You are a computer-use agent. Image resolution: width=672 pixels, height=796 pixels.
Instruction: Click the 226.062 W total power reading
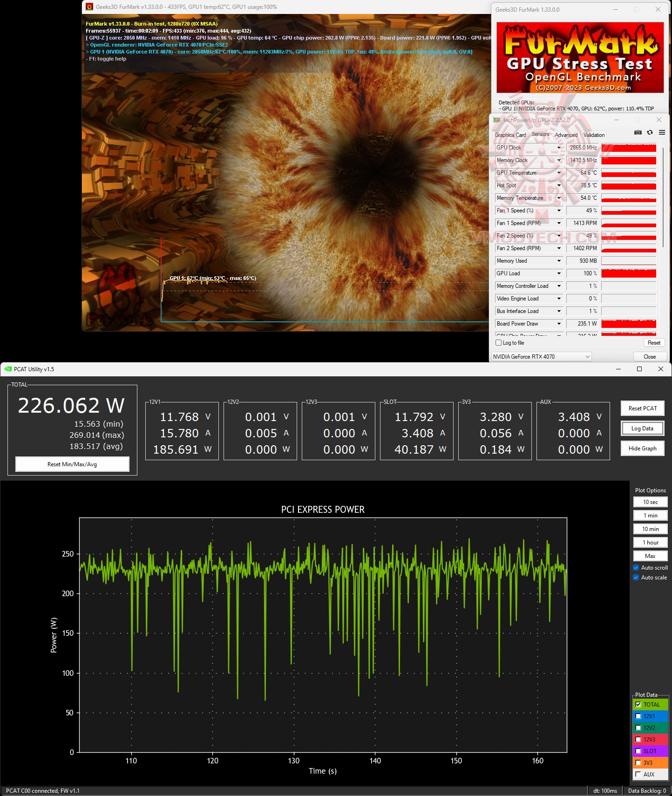71,406
